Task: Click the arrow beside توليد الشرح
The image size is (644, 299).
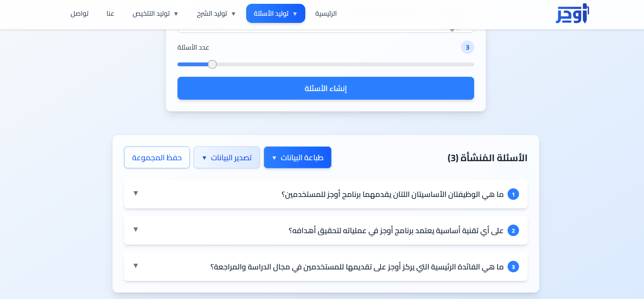Action: coord(233,14)
